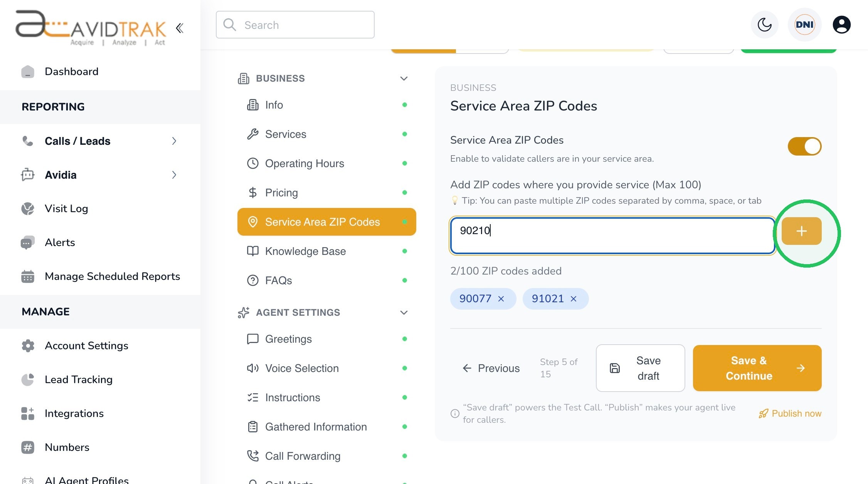
Task: Go to the Services step
Action: pos(327,134)
